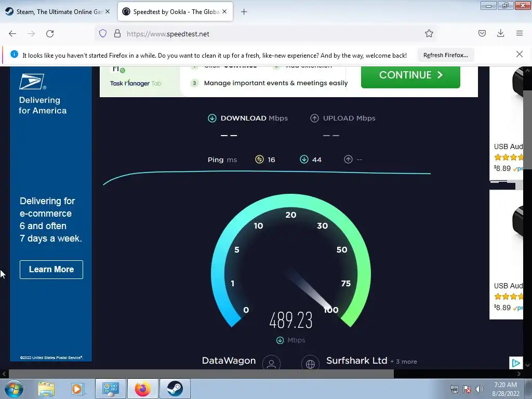Click the horizontal scrollbar right arrow

point(519,374)
